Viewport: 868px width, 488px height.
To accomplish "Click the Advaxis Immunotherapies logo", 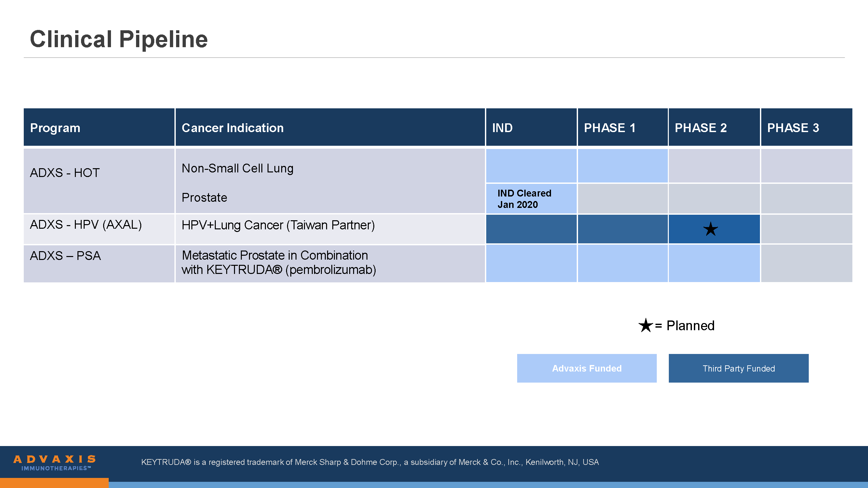I will pyautogui.click(x=55, y=463).
